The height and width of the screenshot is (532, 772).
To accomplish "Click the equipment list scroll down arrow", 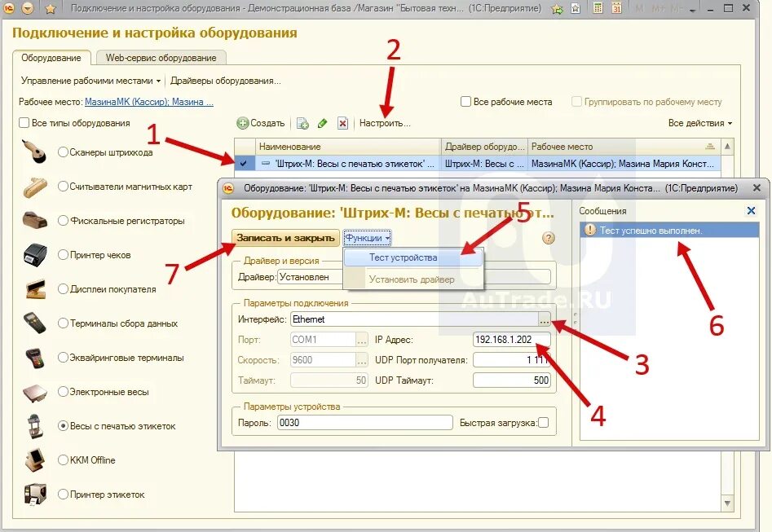I will coord(727,503).
